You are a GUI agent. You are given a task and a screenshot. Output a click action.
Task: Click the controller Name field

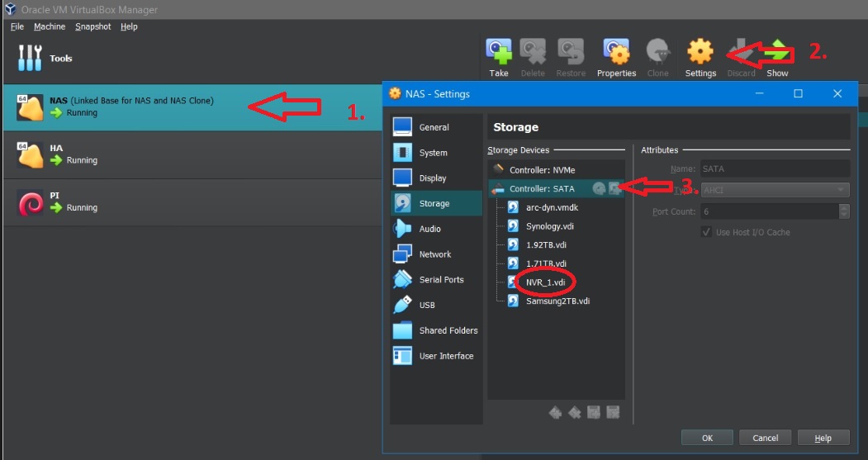[x=775, y=168]
